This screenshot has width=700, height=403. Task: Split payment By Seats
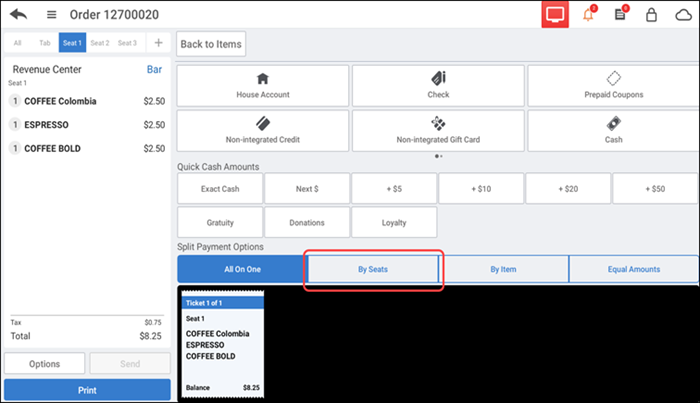[x=373, y=269]
